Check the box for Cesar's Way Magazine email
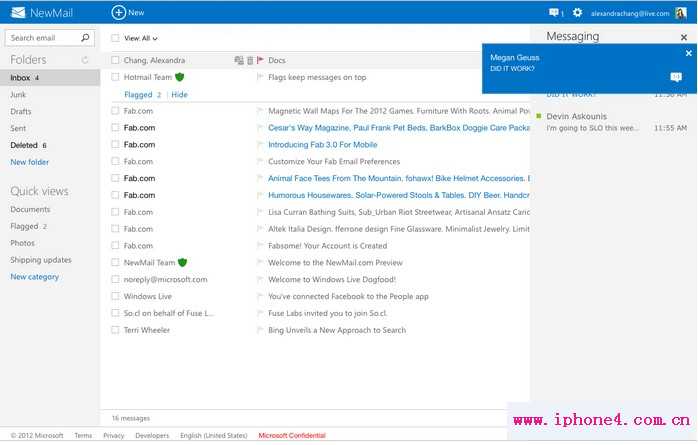The image size is (698, 445). (115, 128)
